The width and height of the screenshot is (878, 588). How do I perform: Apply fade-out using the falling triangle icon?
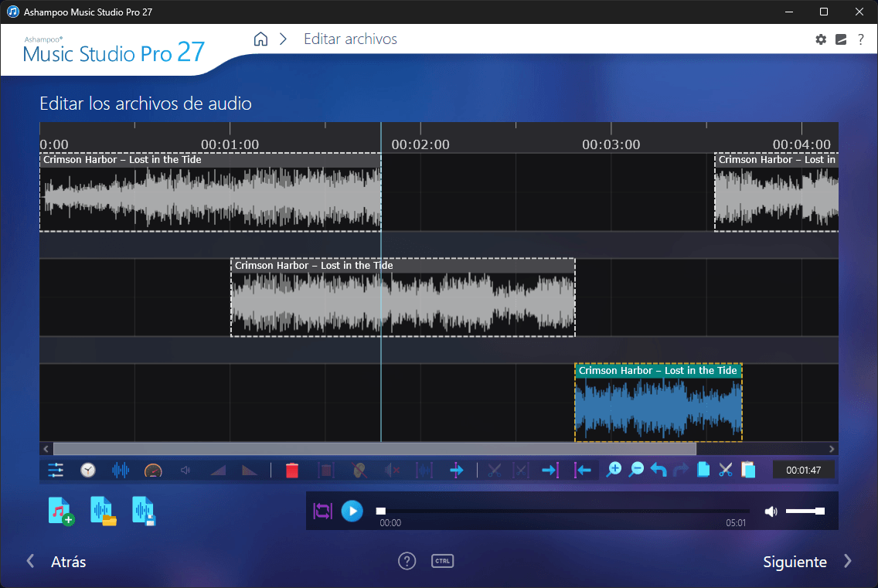coord(250,471)
